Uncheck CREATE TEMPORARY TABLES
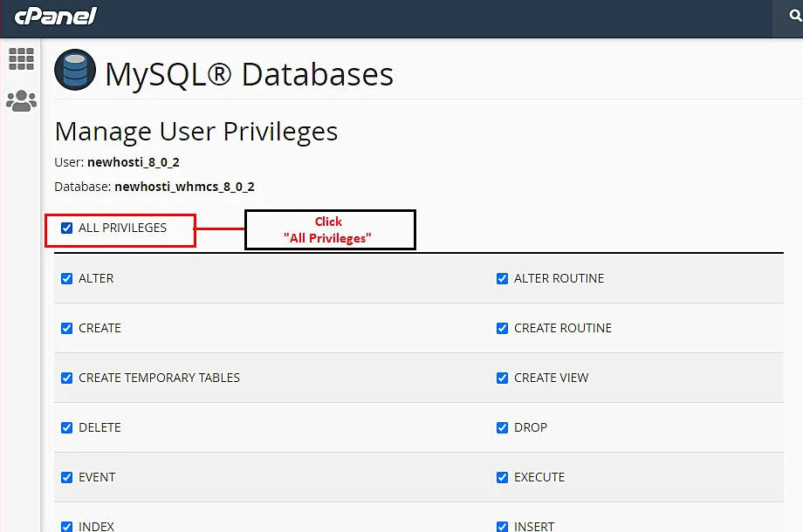 67,378
